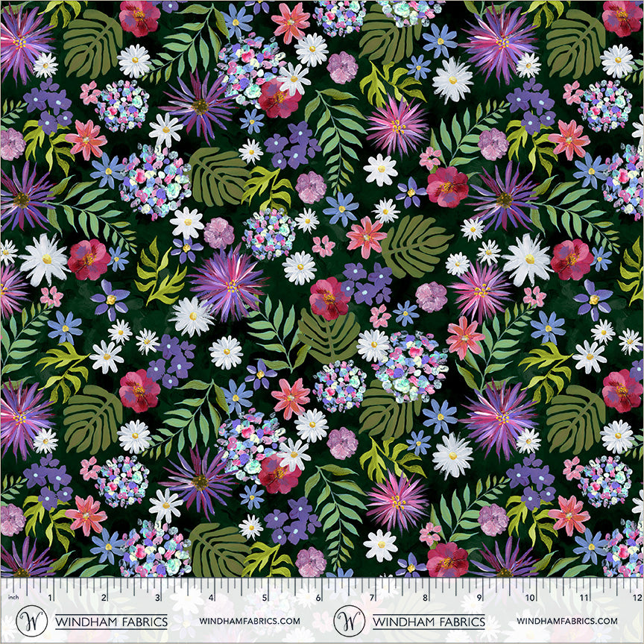
Task: Select the ruler number 11
Action: (584, 597)
